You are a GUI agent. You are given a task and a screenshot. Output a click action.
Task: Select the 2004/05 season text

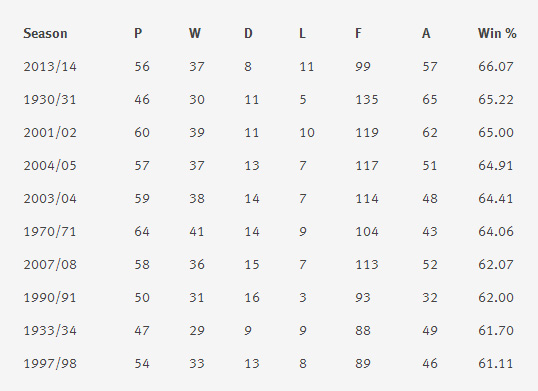(x=50, y=166)
